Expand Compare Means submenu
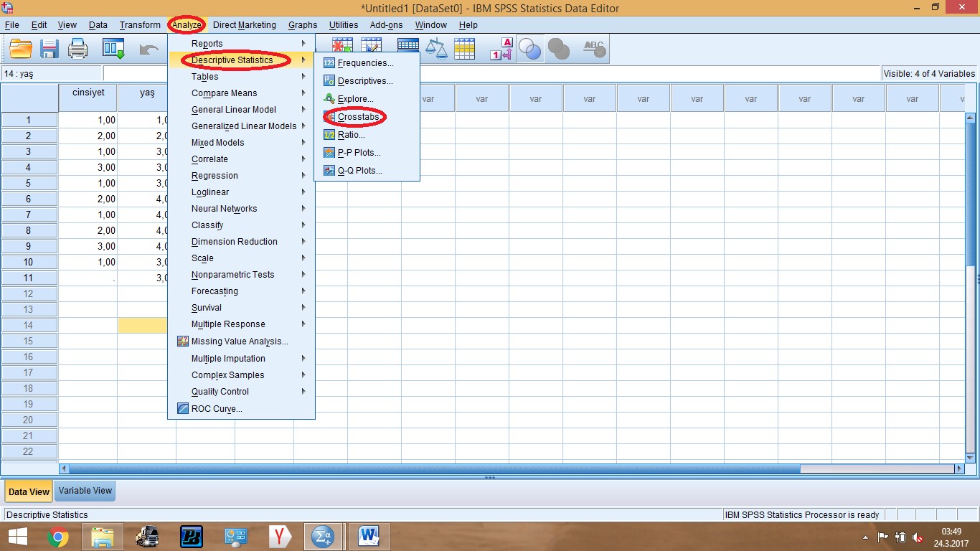980x551 pixels. (x=241, y=93)
